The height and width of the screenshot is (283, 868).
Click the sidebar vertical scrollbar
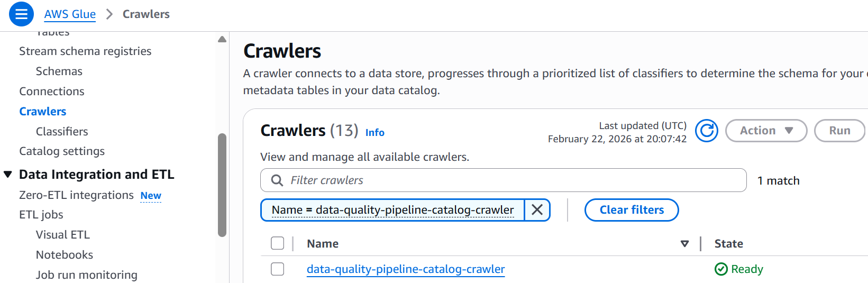pyautogui.click(x=222, y=185)
